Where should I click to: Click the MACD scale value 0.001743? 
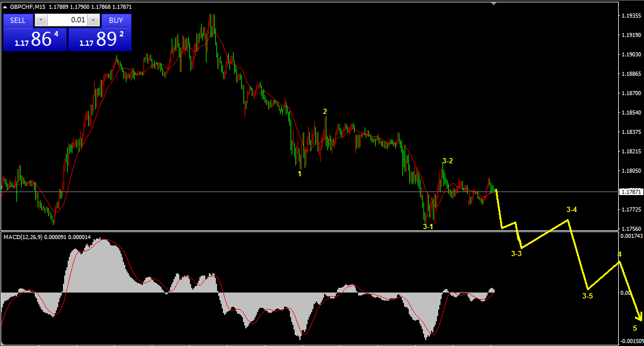(x=632, y=236)
